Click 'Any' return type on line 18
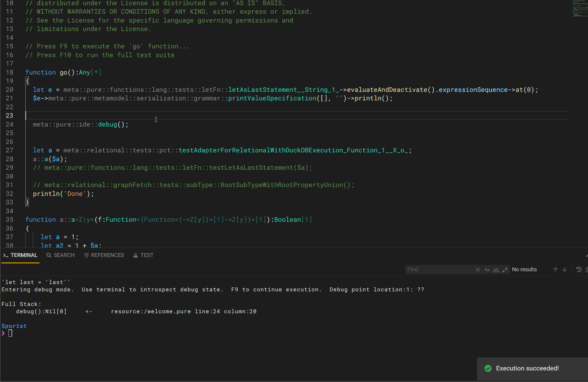The image size is (588, 382). pos(84,72)
